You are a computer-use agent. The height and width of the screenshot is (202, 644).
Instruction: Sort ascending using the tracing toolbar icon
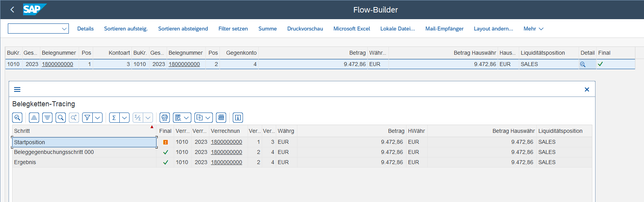point(34,118)
